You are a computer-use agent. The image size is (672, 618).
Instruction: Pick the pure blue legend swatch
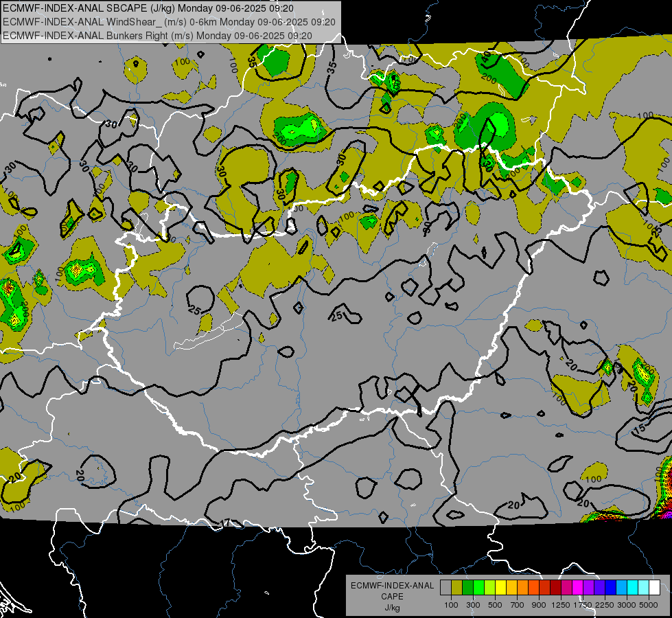pyautogui.click(x=611, y=588)
